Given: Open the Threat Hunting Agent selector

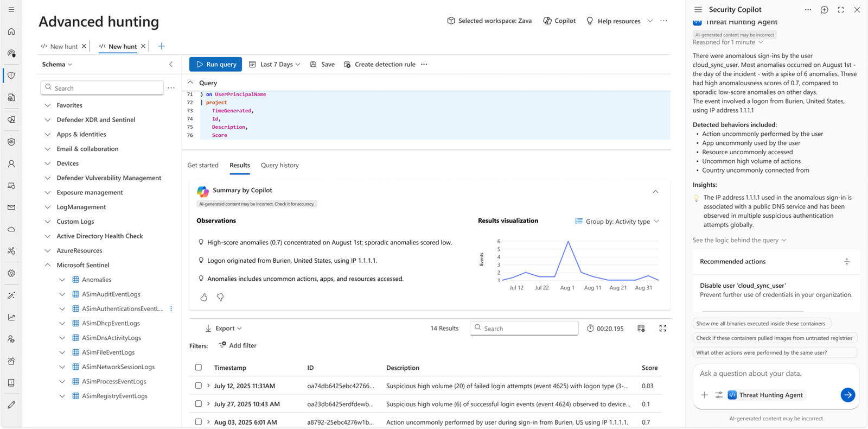Looking at the screenshot, I should point(765,395).
